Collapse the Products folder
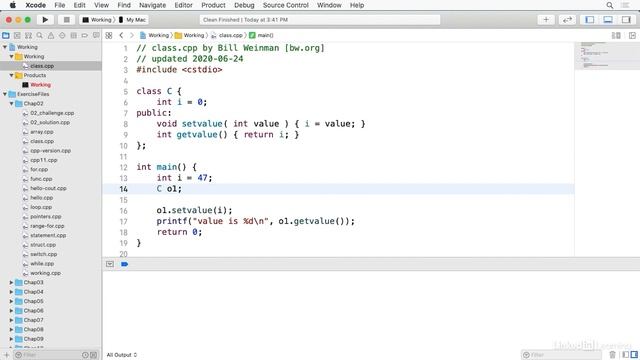The image size is (640, 360). coord(11,75)
